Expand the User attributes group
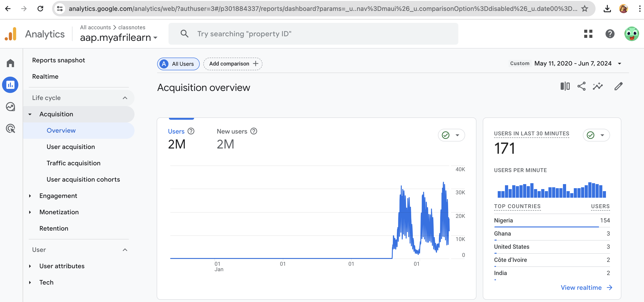This screenshot has width=644, height=302. (30, 266)
